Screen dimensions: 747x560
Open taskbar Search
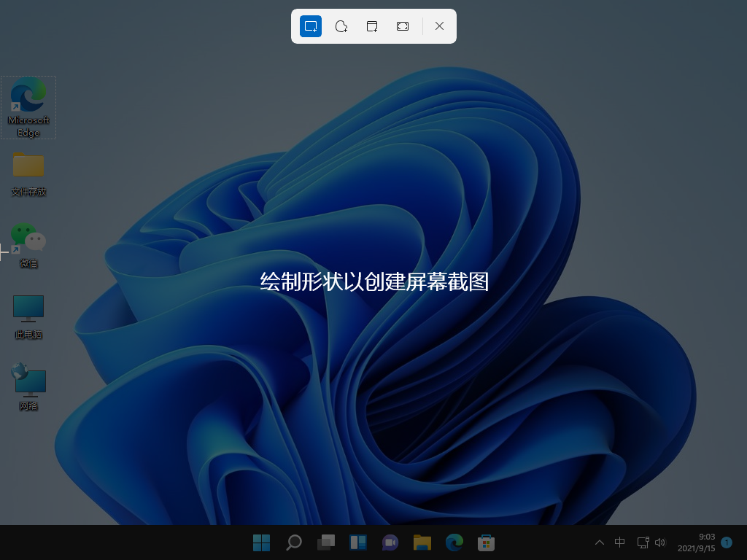(x=293, y=542)
